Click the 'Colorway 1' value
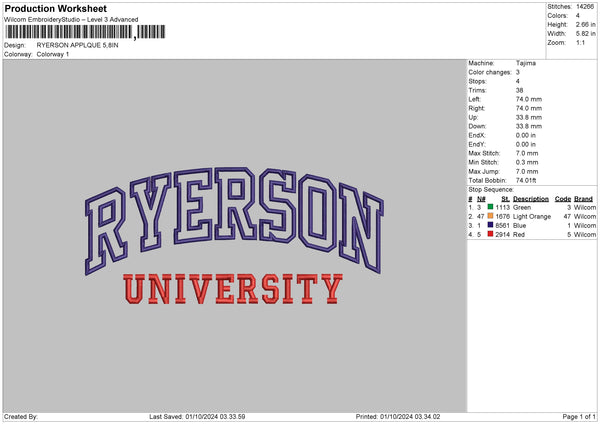 tap(53, 54)
